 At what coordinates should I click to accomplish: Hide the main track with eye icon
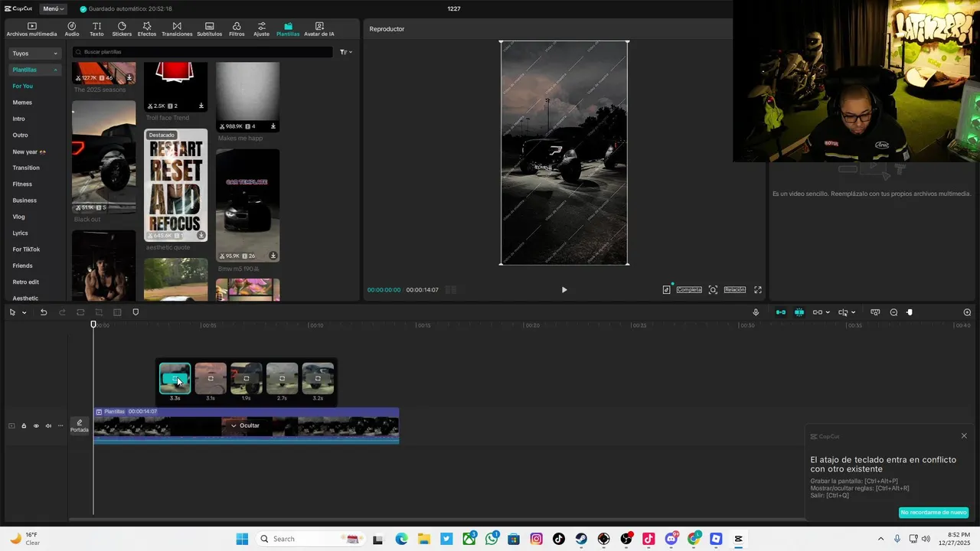(36, 426)
